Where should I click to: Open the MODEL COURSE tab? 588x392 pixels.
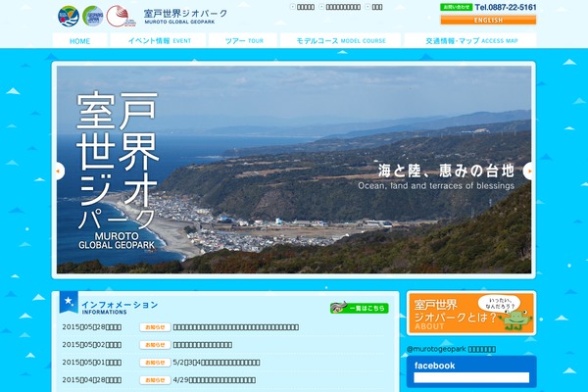(341, 40)
